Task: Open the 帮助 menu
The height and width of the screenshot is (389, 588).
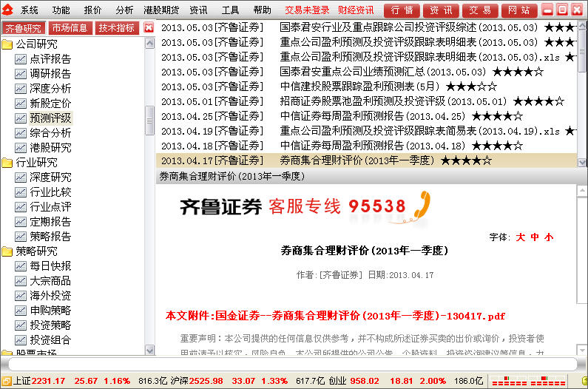Action: coord(262,10)
